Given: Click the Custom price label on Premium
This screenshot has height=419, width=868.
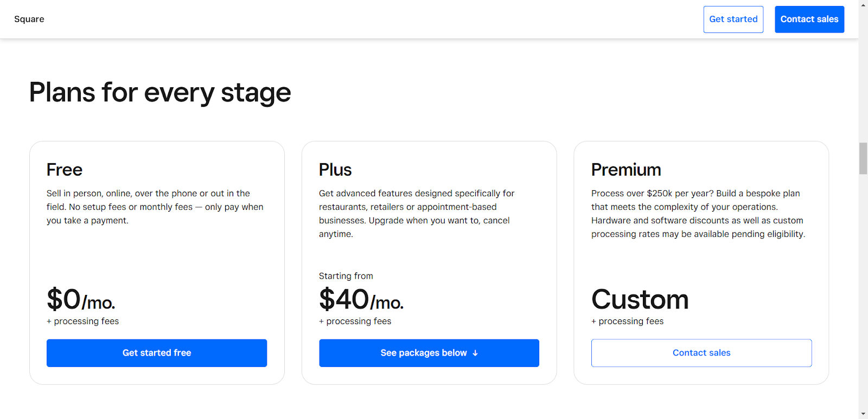Looking at the screenshot, I should pyautogui.click(x=640, y=299).
